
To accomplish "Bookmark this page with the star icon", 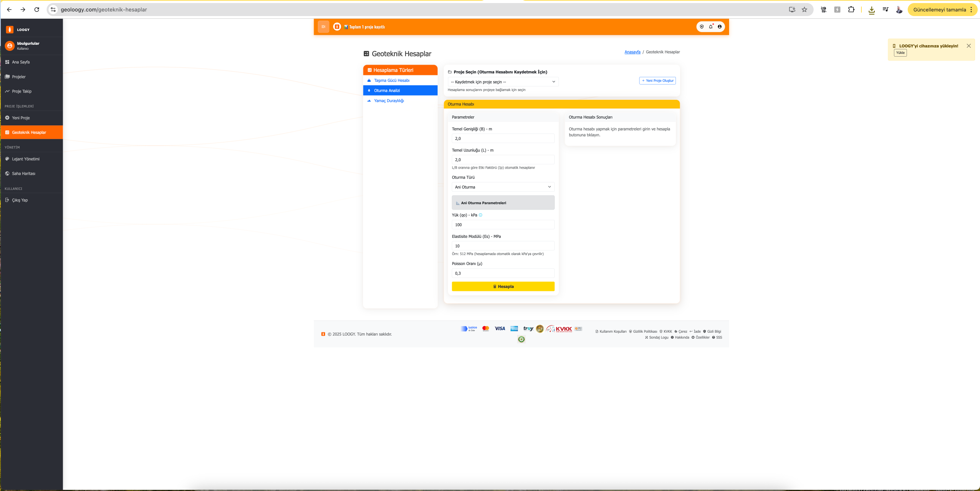I will 804,10.
